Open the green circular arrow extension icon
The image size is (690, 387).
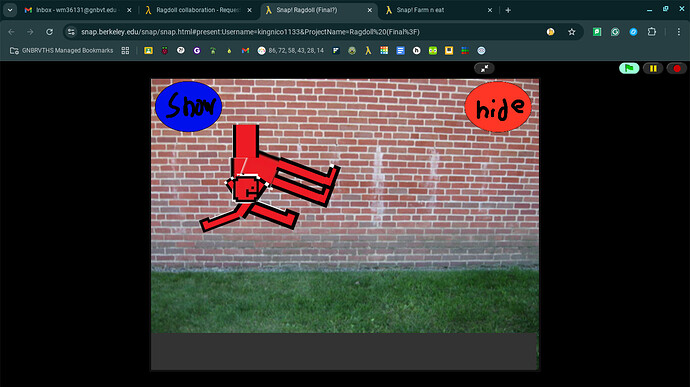pos(615,32)
